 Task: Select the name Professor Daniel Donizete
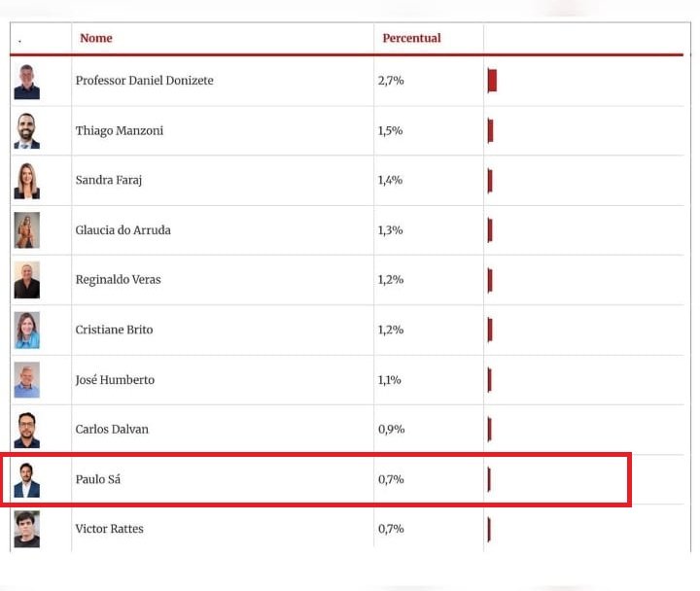pos(144,81)
